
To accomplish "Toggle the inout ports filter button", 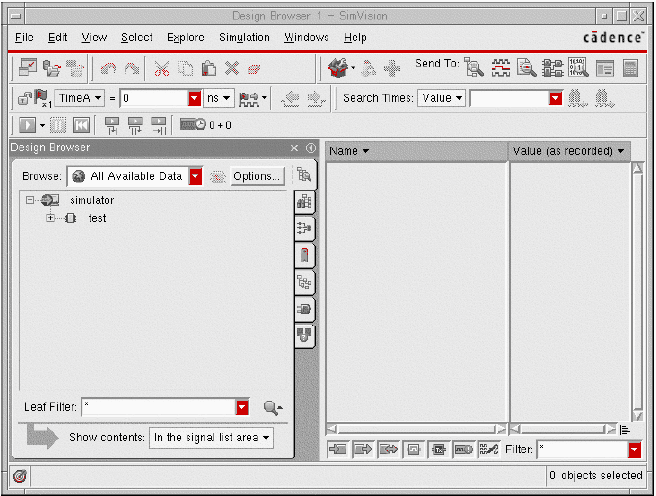I will tap(388, 450).
